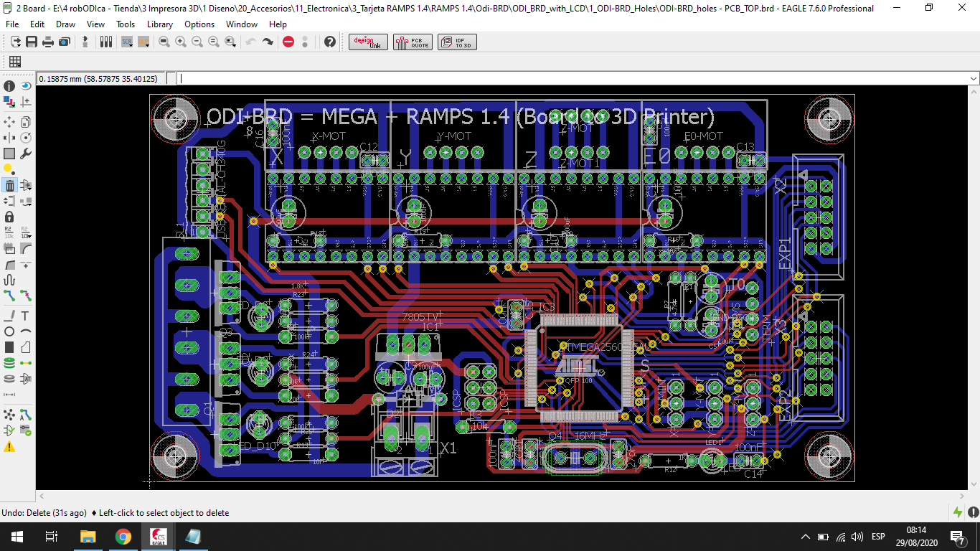Open the Draw menu
Screen dimensions: 980x551
[65, 24]
